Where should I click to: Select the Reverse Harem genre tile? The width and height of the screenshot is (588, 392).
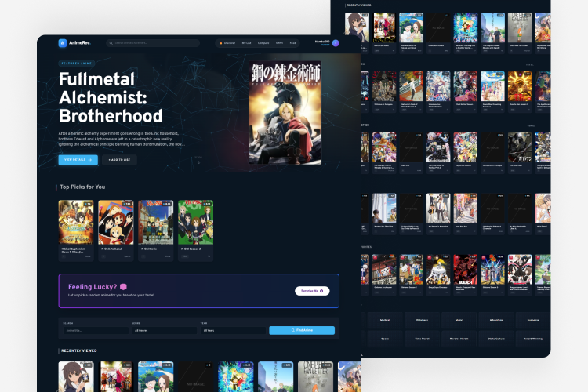point(459,339)
